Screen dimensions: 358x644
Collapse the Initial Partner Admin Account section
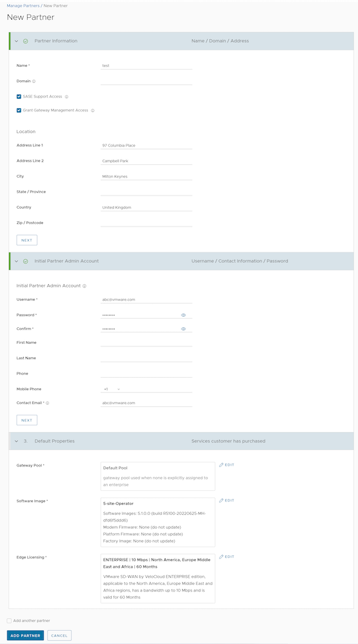pos(17,261)
